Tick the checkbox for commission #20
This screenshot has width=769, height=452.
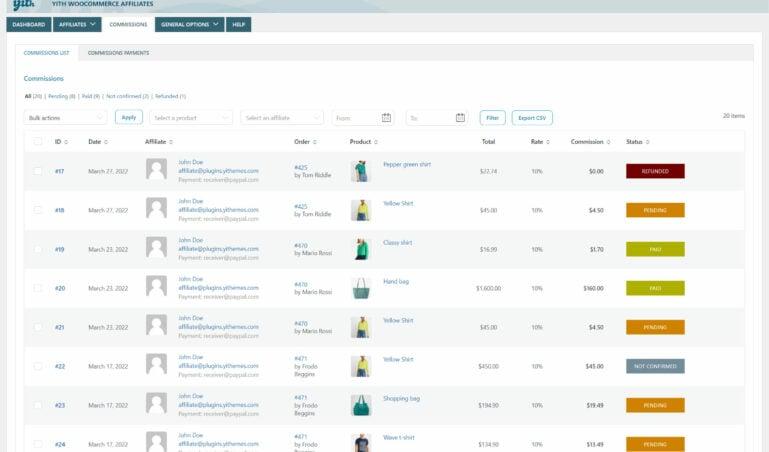point(38,288)
